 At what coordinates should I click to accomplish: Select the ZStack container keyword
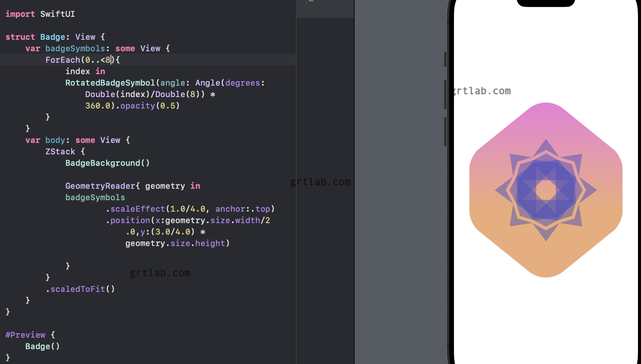pos(60,151)
